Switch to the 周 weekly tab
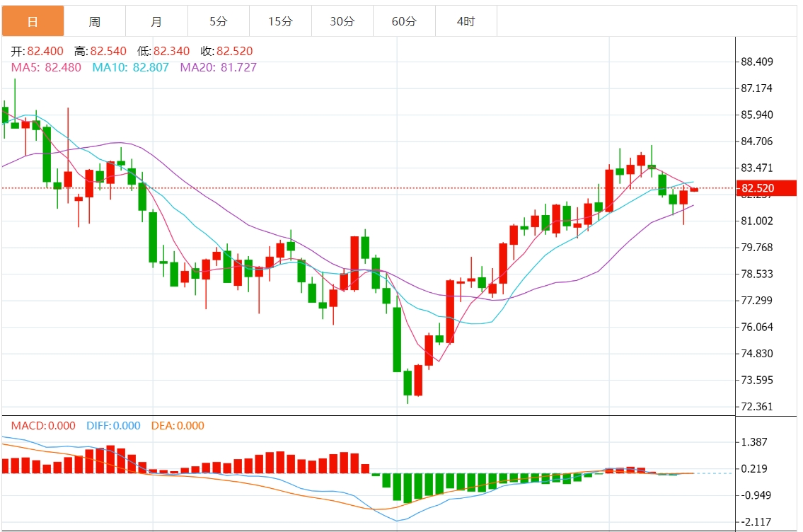The height and width of the screenshot is (532, 803). (95, 21)
